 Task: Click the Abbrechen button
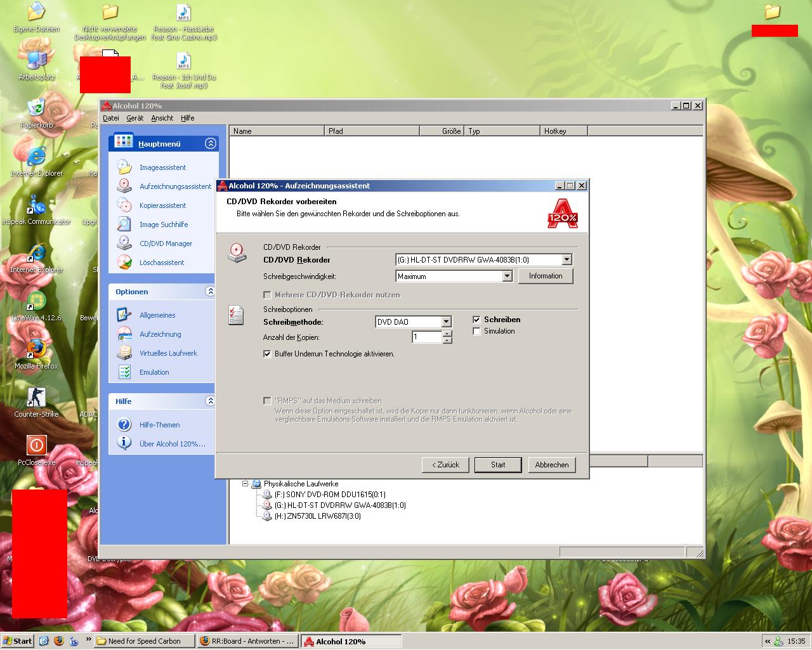point(552,465)
